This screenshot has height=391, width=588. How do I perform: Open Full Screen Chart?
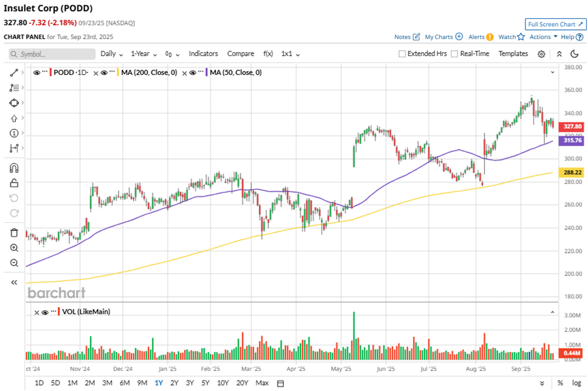click(x=555, y=24)
